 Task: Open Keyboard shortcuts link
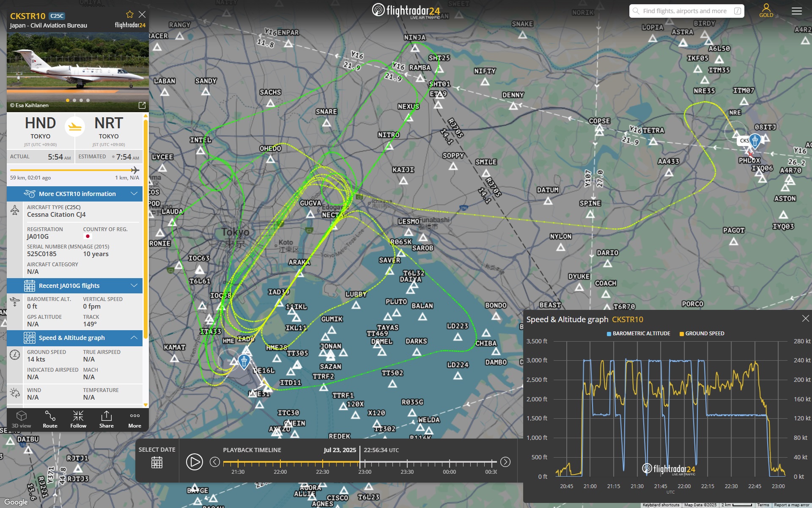(x=661, y=505)
